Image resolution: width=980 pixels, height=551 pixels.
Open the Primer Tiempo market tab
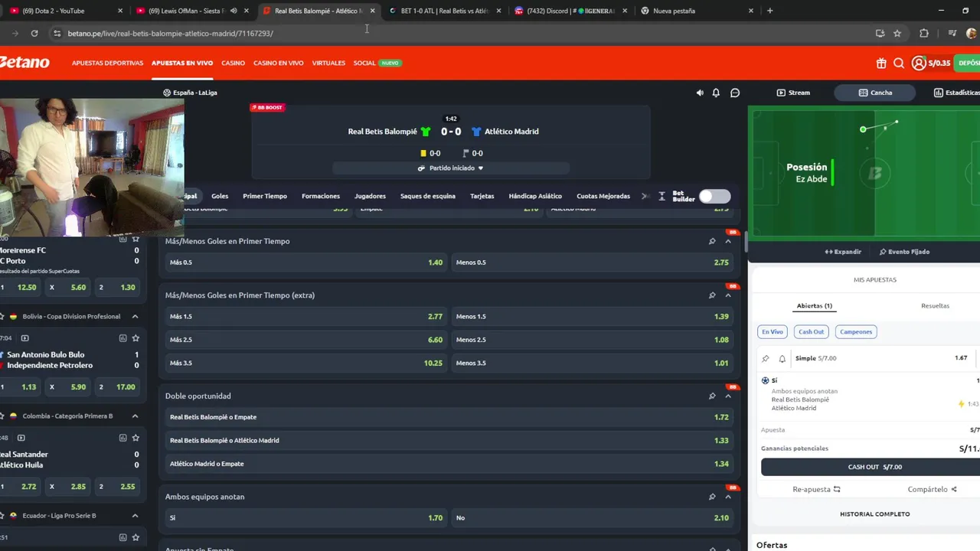[x=265, y=196]
